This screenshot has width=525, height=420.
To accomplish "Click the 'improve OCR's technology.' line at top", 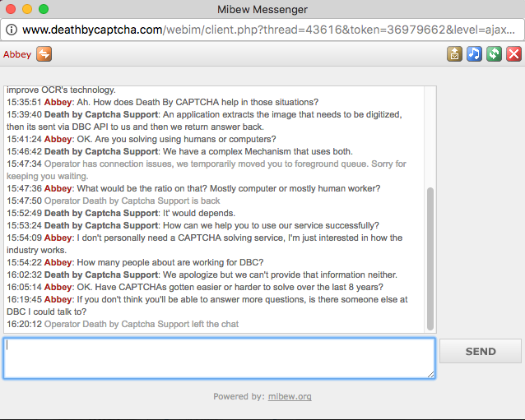I will click(61, 90).
